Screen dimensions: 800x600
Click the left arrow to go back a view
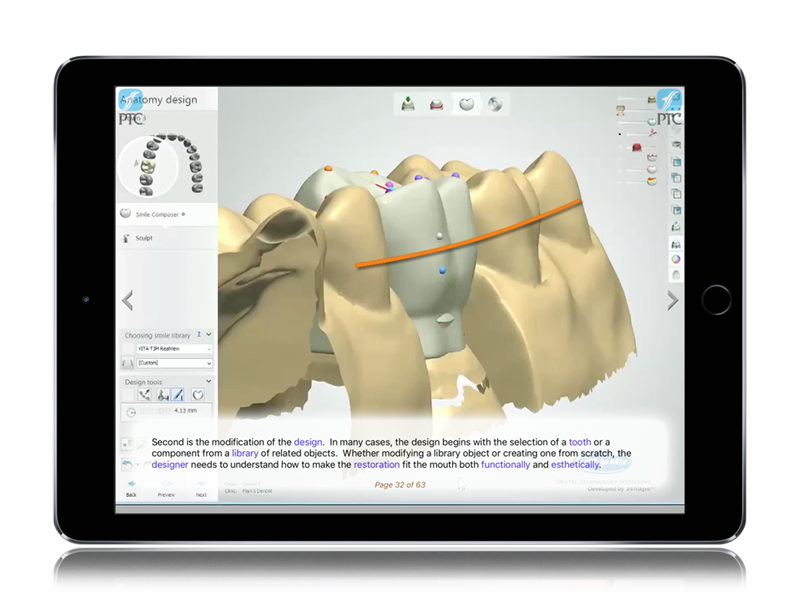pos(126,300)
